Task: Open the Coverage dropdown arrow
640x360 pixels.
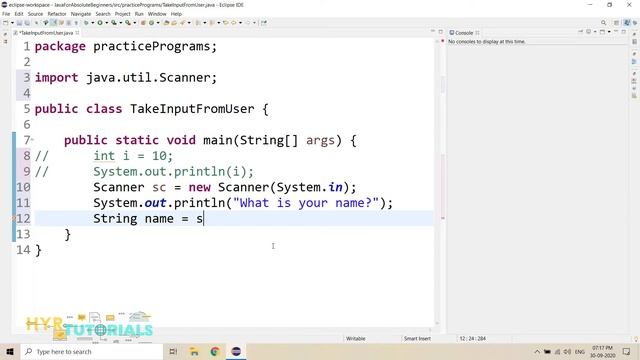Action: tap(121, 23)
